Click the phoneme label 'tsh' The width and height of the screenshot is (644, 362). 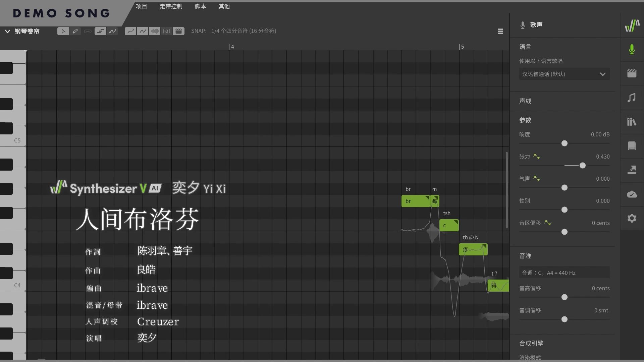[447, 213]
